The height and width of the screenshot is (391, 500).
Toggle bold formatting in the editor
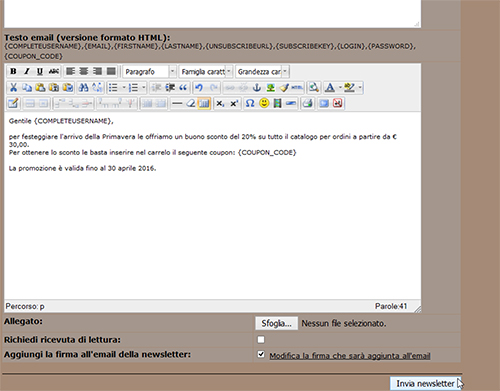13,71
